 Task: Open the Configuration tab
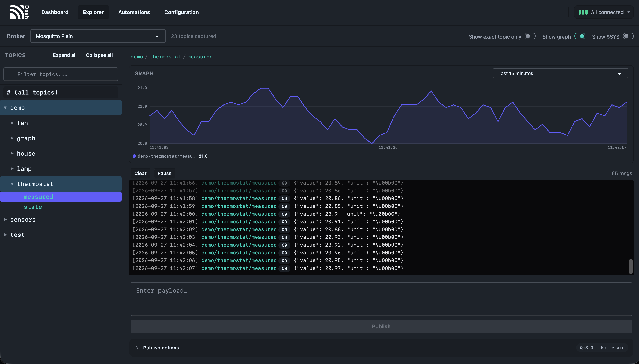[181, 12]
